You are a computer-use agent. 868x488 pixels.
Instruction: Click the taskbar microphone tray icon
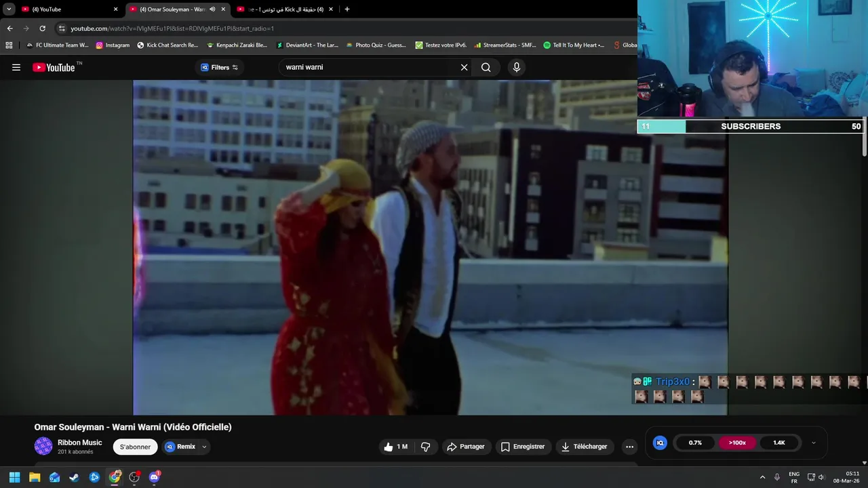tap(777, 477)
